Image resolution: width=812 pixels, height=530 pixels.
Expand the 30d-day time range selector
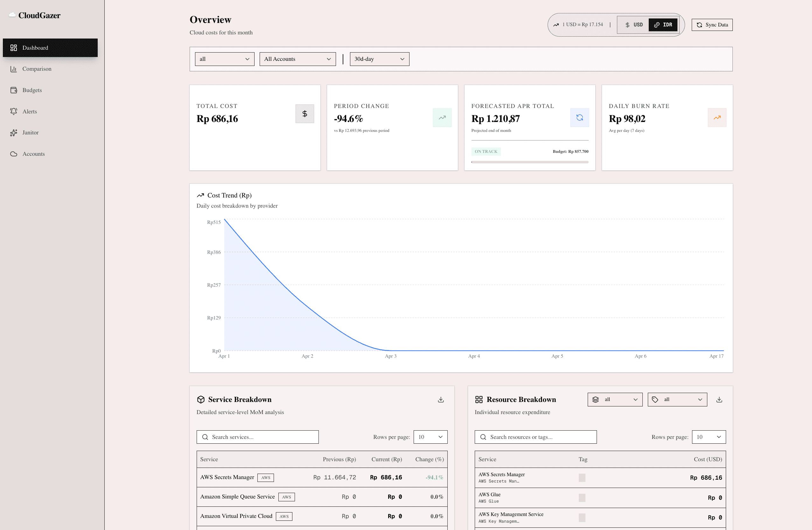click(379, 59)
